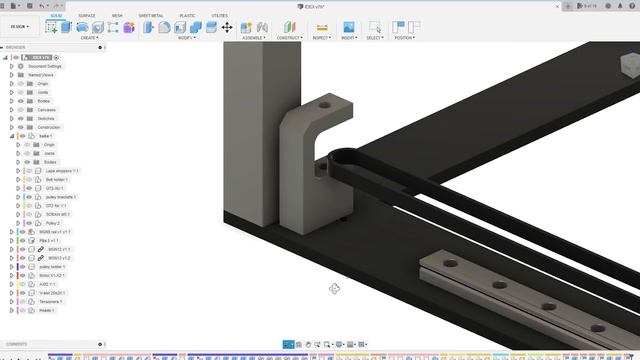Switch to the Mesh tab
Viewport: 640px width, 360px height.
click(117, 16)
